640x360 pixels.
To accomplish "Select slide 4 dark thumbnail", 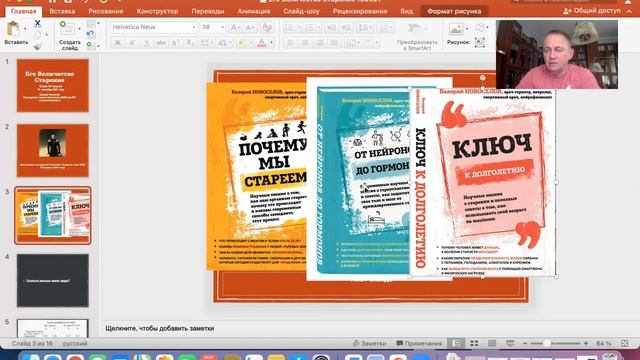I will click(x=53, y=280).
